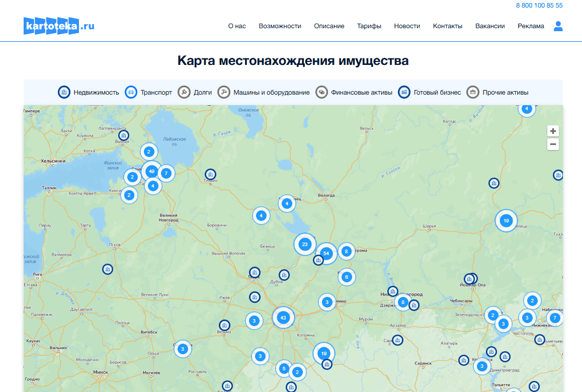Click the phone number 8 800 100 85 55
The width and height of the screenshot is (582, 392).
pyautogui.click(x=539, y=6)
